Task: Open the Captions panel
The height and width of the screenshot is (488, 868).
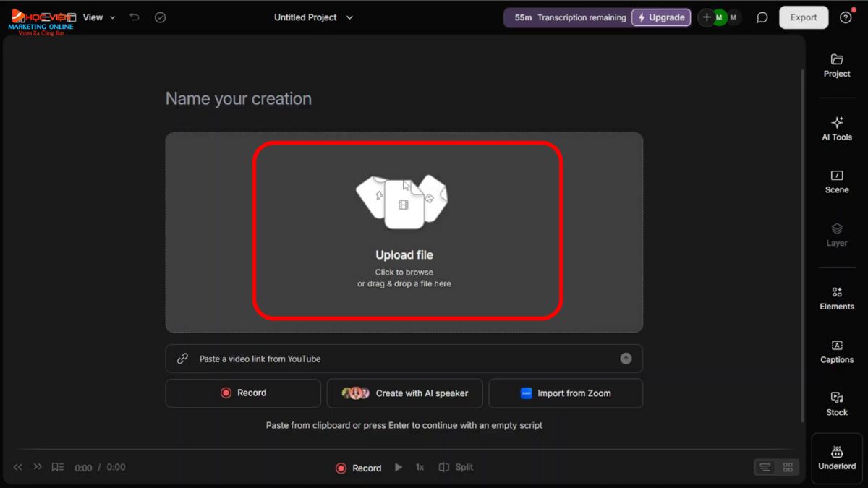Action: [x=837, y=351]
